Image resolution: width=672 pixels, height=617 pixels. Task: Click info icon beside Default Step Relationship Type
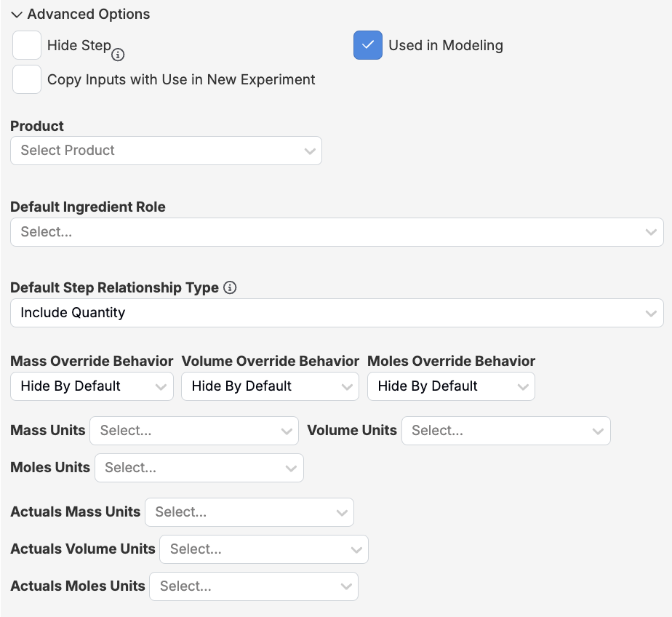point(230,287)
